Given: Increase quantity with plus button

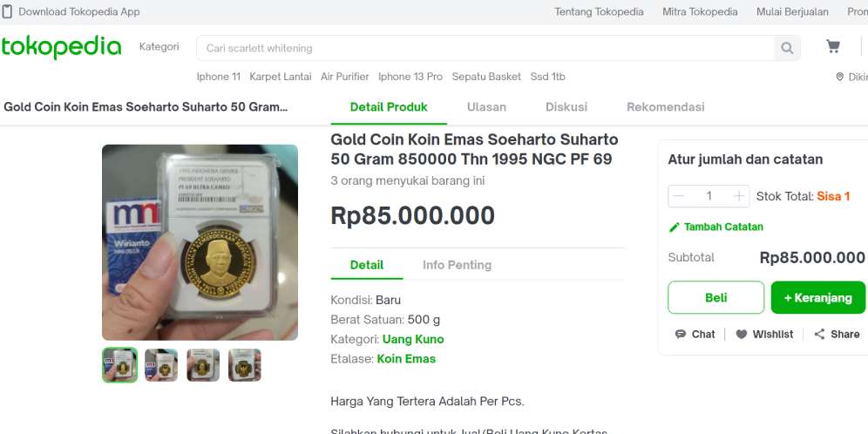Looking at the screenshot, I should click(739, 196).
